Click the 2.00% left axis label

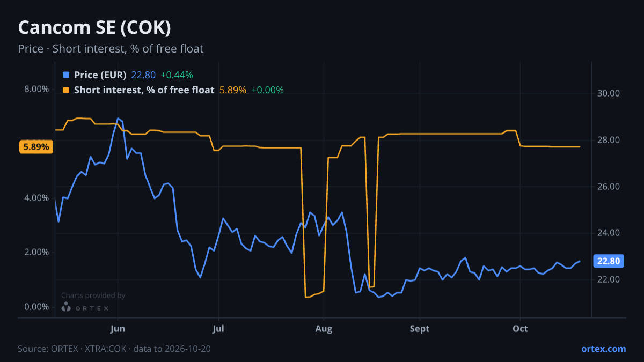pyautogui.click(x=36, y=252)
